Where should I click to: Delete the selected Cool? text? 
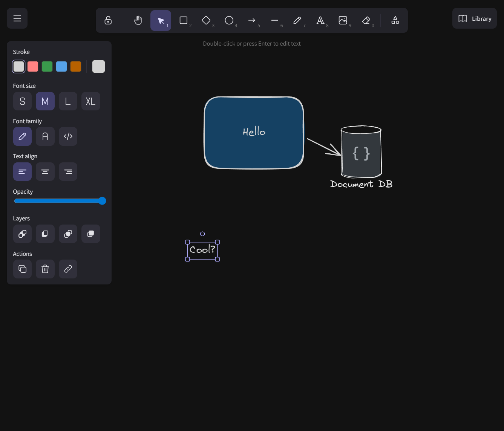45,269
